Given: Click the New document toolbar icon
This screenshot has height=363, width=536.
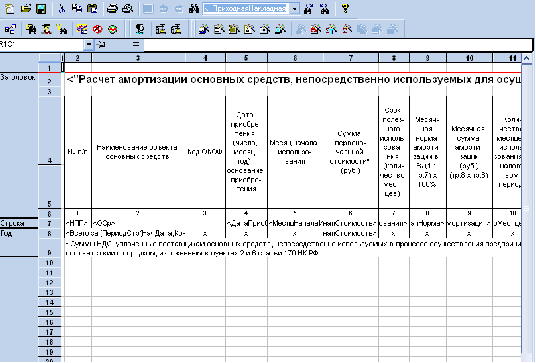Looking at the screenshot, I should [x=10, y=9].
